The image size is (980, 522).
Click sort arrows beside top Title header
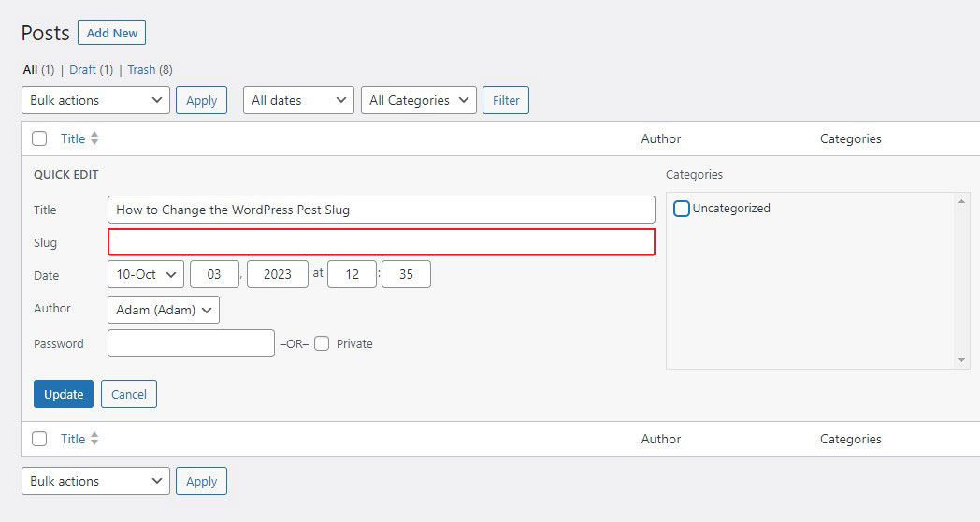click(94, 138)
